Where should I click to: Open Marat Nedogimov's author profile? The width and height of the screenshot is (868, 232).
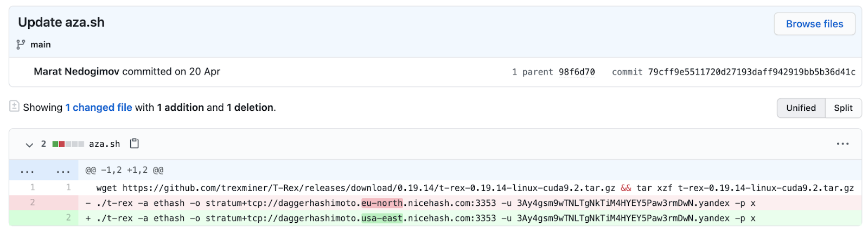click(x=76, y=72)
